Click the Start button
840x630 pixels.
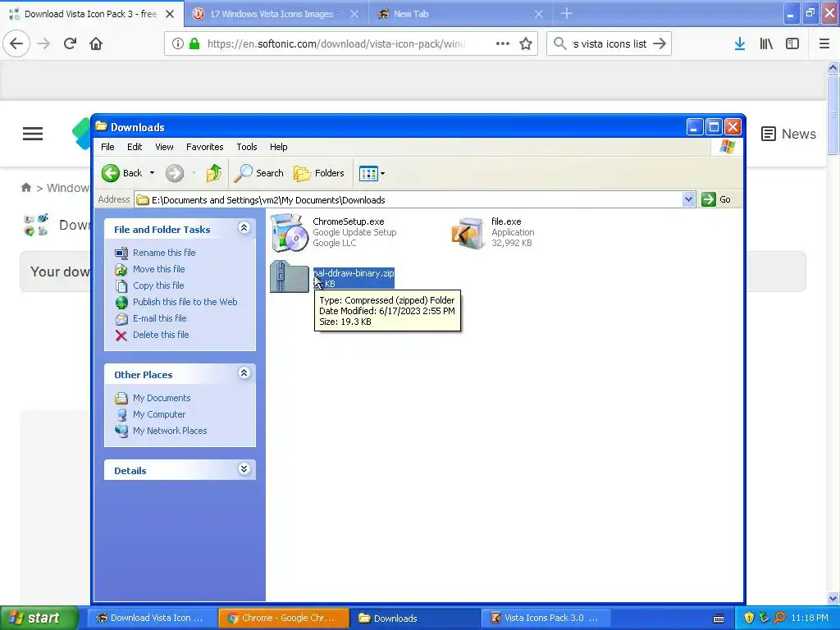pyautogui.click(x=38, y=618)
